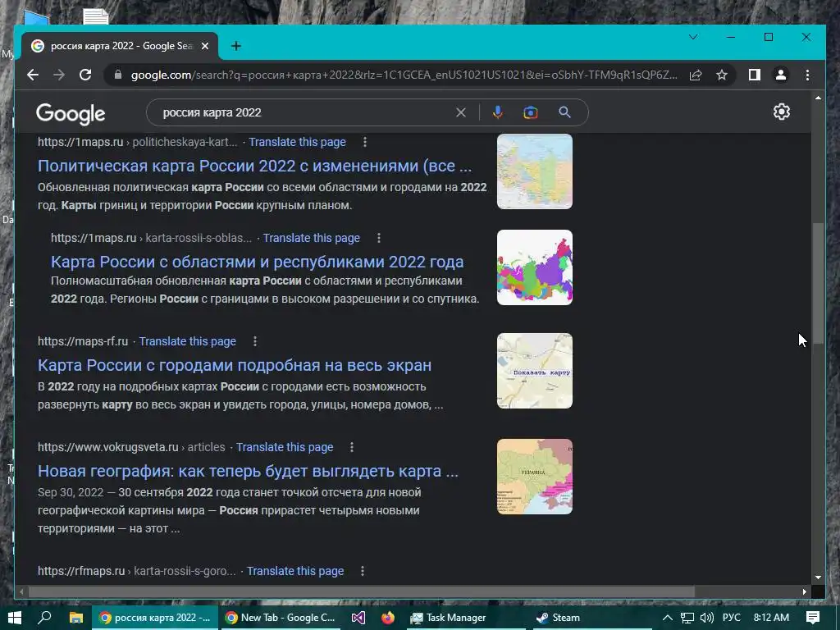Open the Windows Start menu

click(15, 618)
